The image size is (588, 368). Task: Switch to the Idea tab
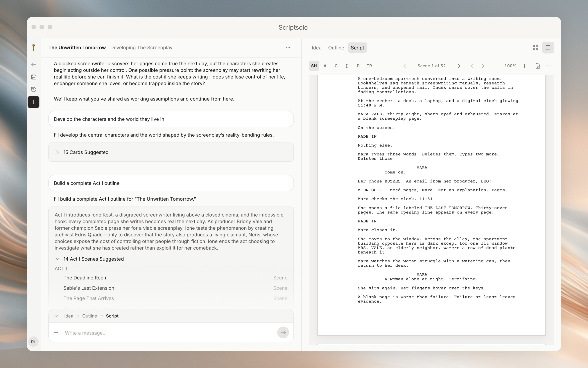(x=316, y=48)
